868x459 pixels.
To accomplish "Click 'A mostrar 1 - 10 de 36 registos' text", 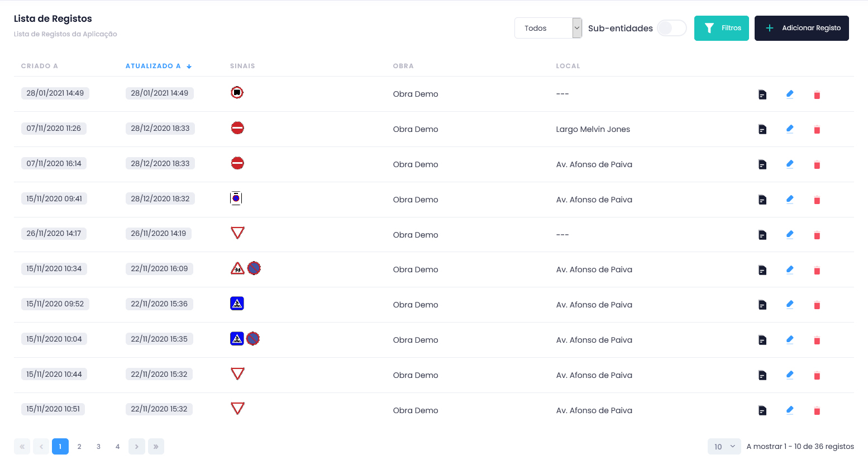I will (800, 446).
